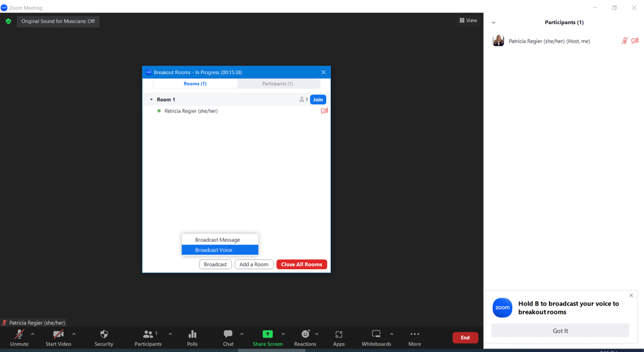The height and width of the screenshot is (352, 644).
Task: Click the Zoom logo in the notification
Action: tap(502, 308)
